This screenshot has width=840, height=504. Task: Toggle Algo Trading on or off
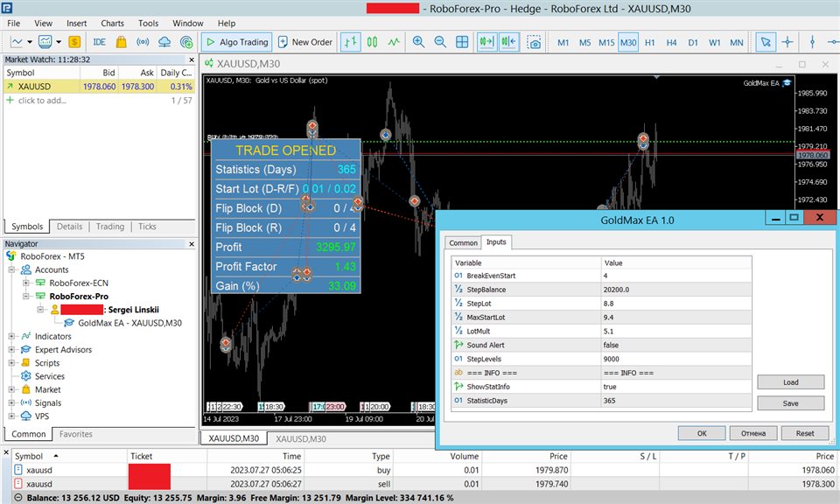pyautogui.click(x=237, y=42)
